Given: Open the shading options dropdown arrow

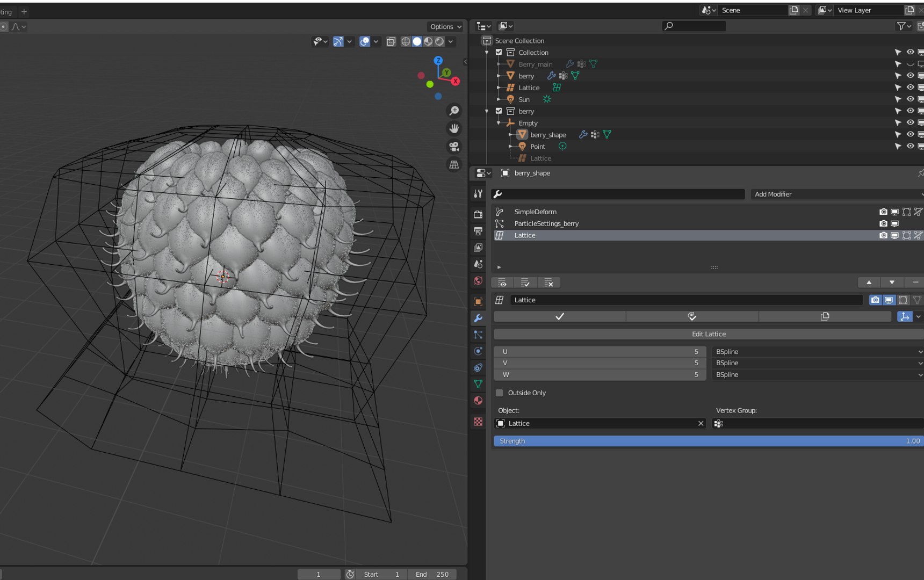Looking at the screenshot, I should 451,41.
